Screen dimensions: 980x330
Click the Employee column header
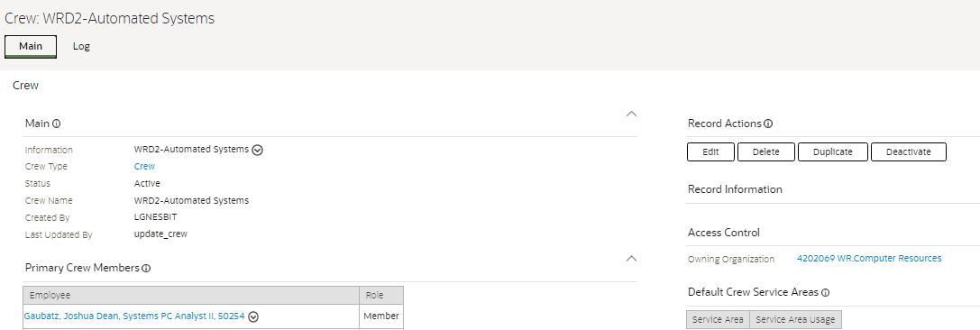[191, 296]
